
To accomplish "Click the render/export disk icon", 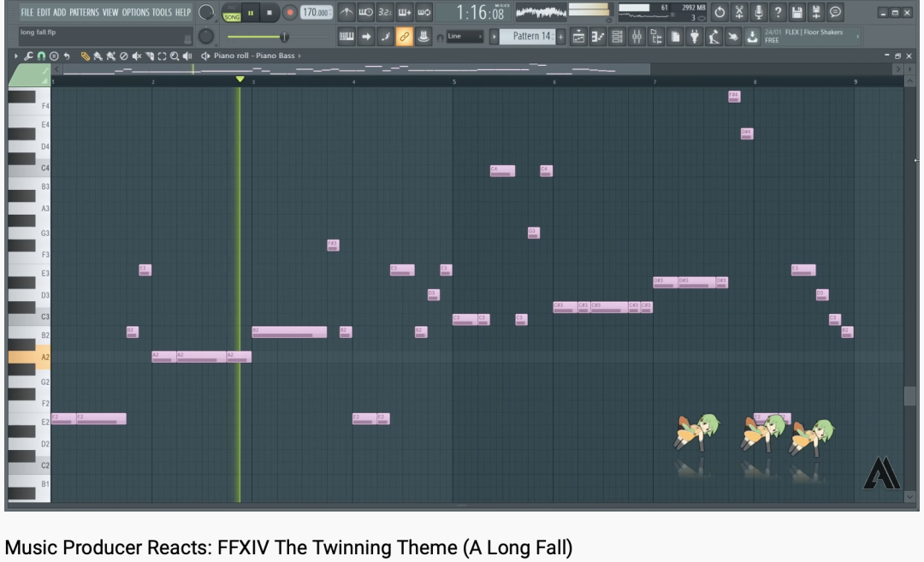I will 816,12.
